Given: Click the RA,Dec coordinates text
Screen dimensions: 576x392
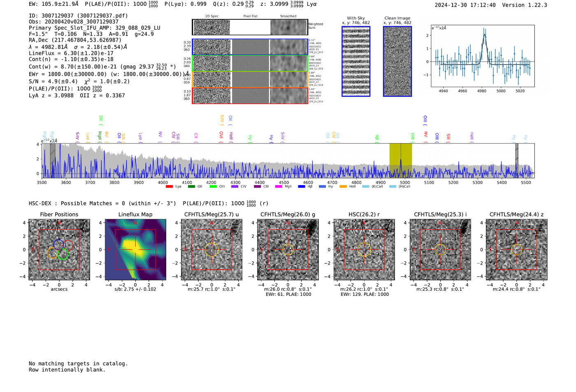Looking at the screenshot, I should point(75,40).
